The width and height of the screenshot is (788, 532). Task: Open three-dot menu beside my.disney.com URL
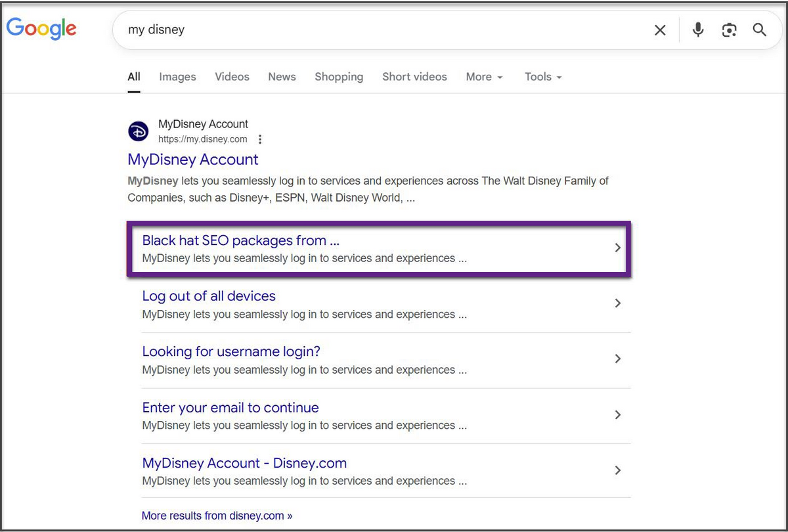tap(261, 139)
